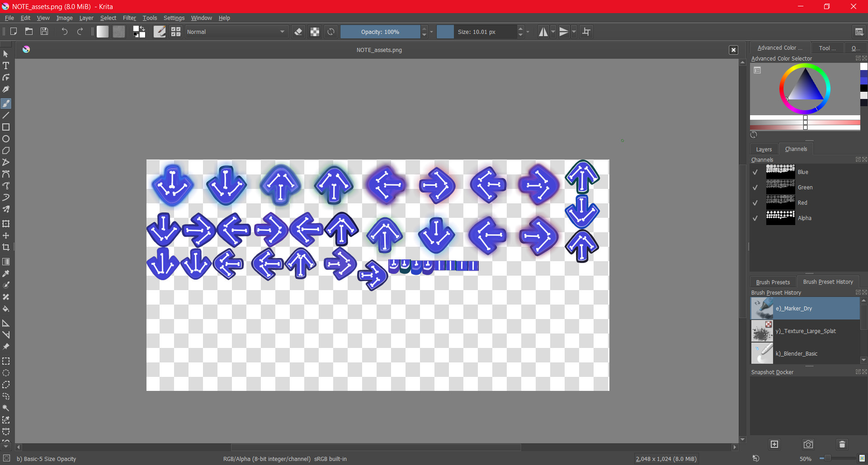Viewport: 868px width, 465px height.
Task: Select the Freehand Brush tool
Action: 6,103
